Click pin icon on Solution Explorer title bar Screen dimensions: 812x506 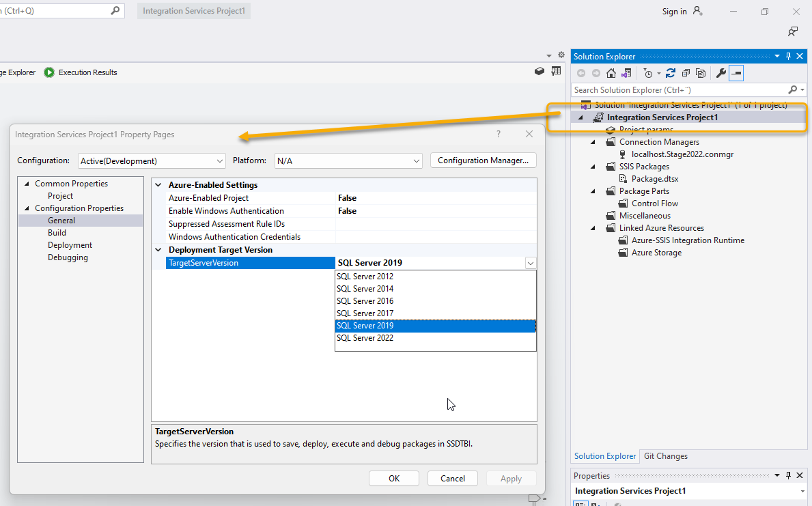[789, 57]
